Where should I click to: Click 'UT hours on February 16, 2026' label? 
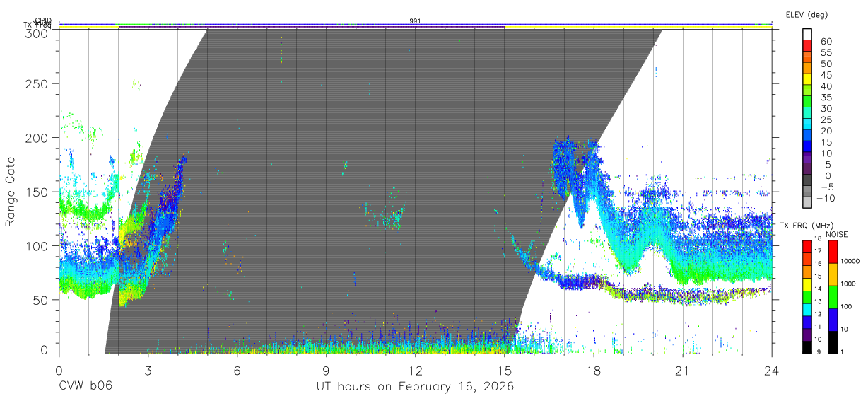click(415, 387)
